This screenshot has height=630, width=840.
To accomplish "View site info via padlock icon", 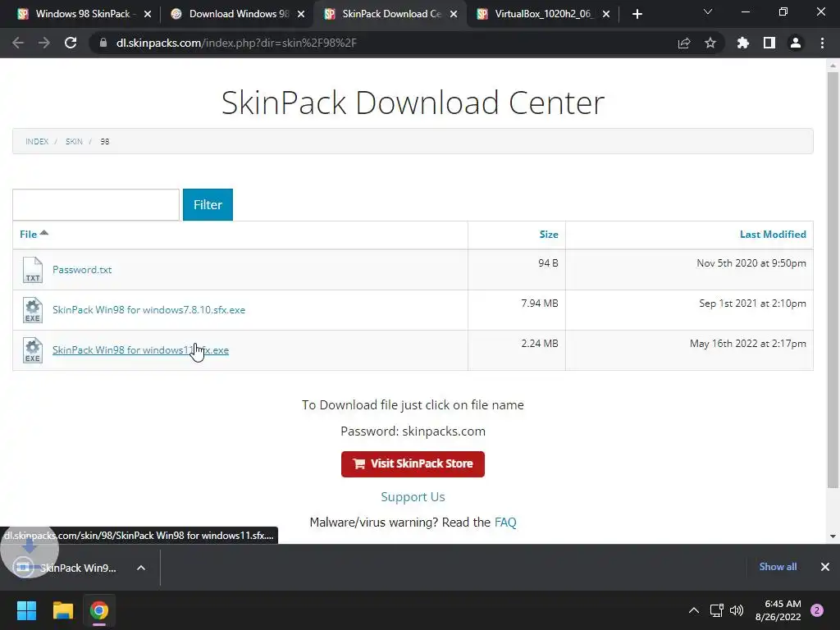I will 103,43.
